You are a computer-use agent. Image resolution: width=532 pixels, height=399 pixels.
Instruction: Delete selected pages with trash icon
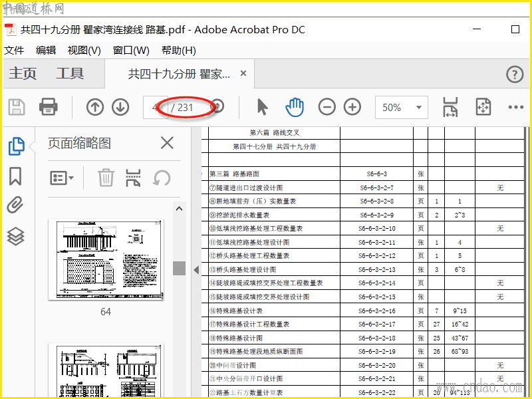point(106,178)
